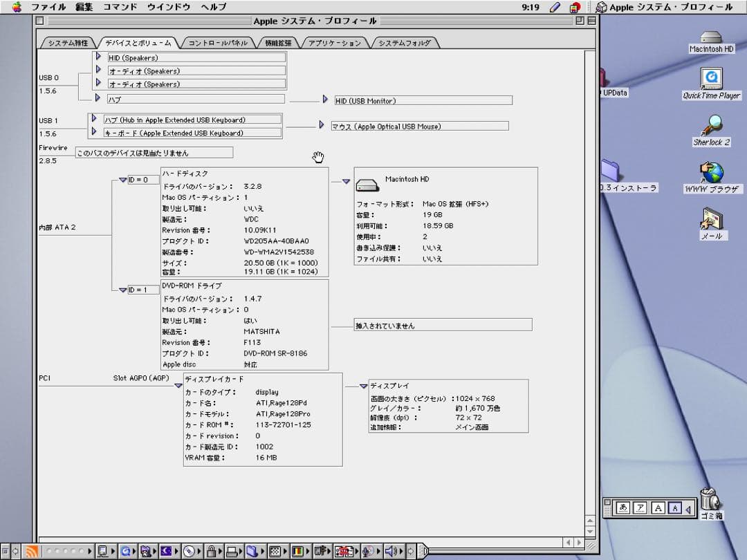Expand the HID (USB Monitor) disclosure triangle
Viewport: 747px width, 560px height.
point(325,99)
